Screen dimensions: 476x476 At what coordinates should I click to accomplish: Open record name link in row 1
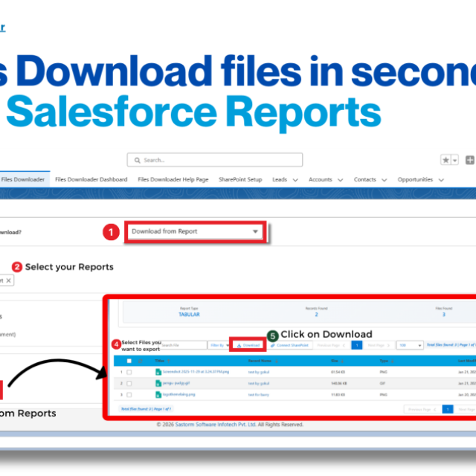pyautogui.click(x=259, y=372)
